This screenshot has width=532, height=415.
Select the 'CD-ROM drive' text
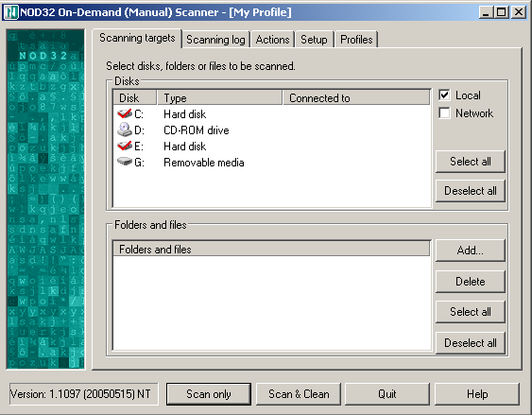197,130
